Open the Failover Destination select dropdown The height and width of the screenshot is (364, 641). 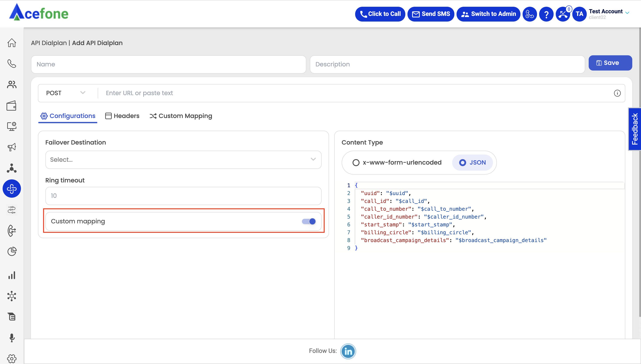(x=183, y=160)
